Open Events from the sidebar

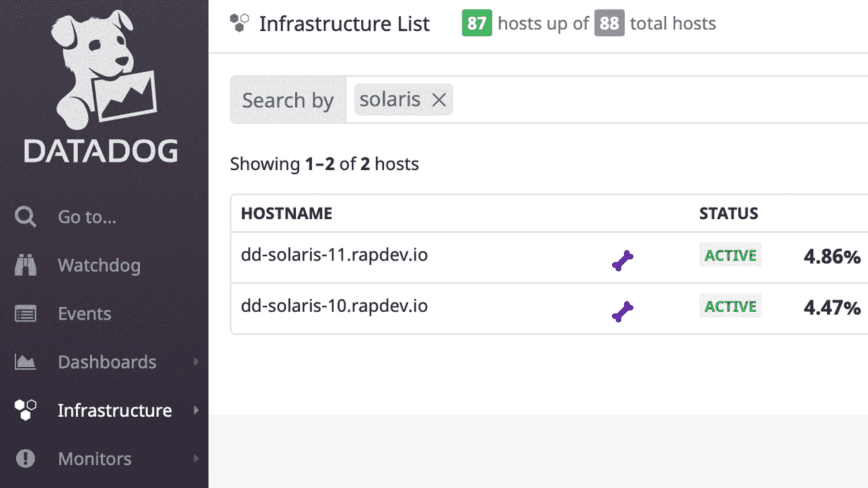click(85, 314)
